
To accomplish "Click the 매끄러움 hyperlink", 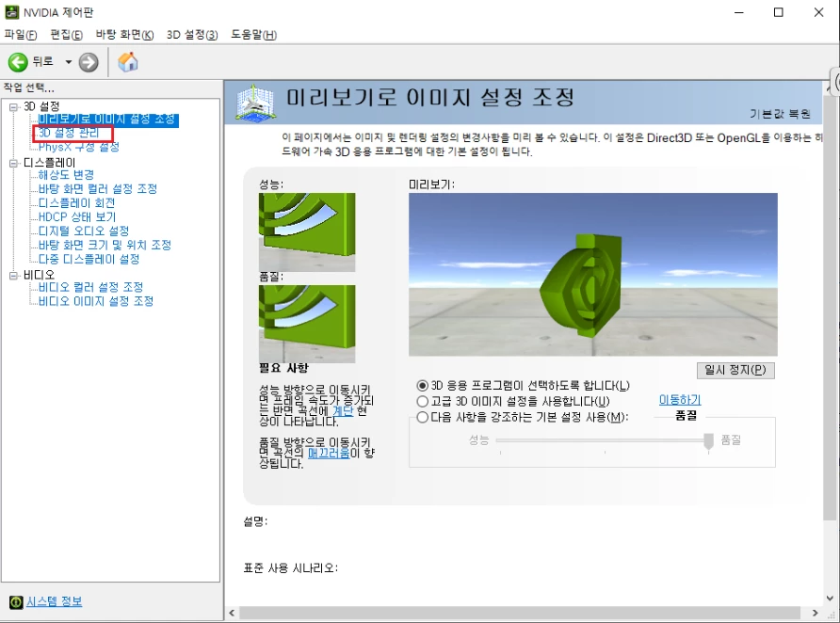I will (329, 454).
